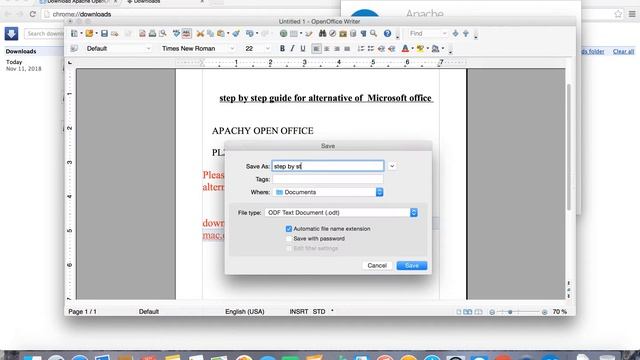The width and height of the screenshot is (640, 360).
Task: Select Justified alignment button
Action: tap(347, 49)
